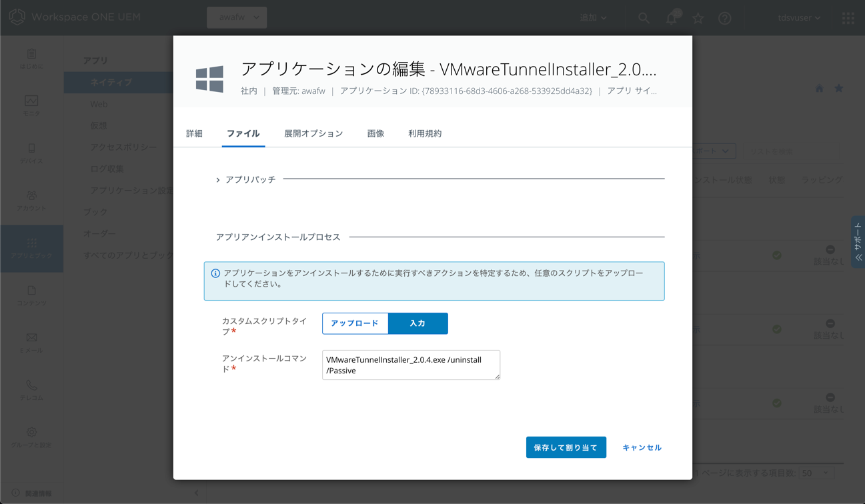This screenshot has height=504, width=865.
Task: Open はじめに in the left sidebar
Action: (31, 59)
